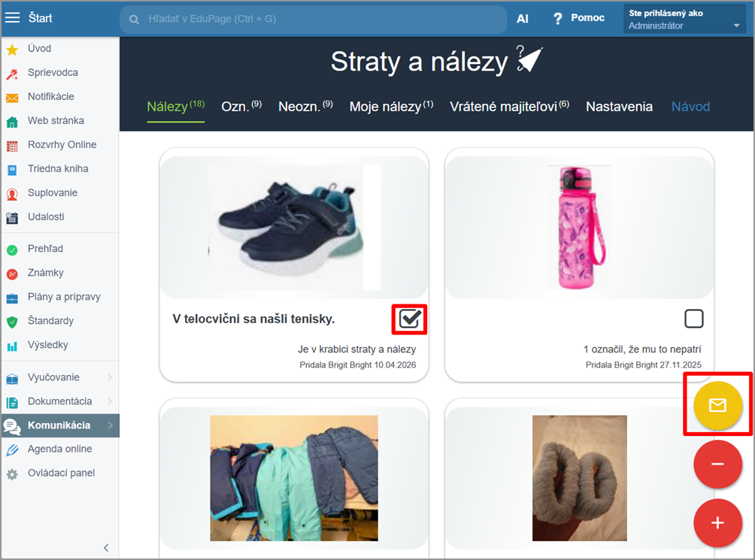Expand the Dokumentácia submenu arrow
Screen dimensions: 755x560
coord(110,401)
